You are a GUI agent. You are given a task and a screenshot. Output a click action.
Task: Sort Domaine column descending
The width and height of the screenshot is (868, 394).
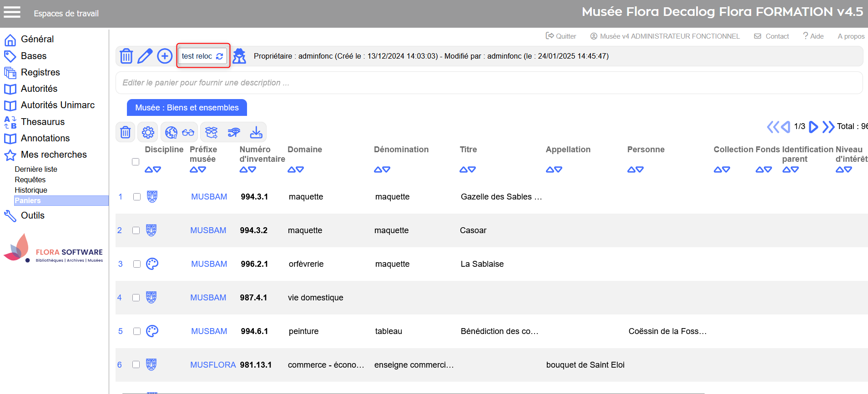300,170
